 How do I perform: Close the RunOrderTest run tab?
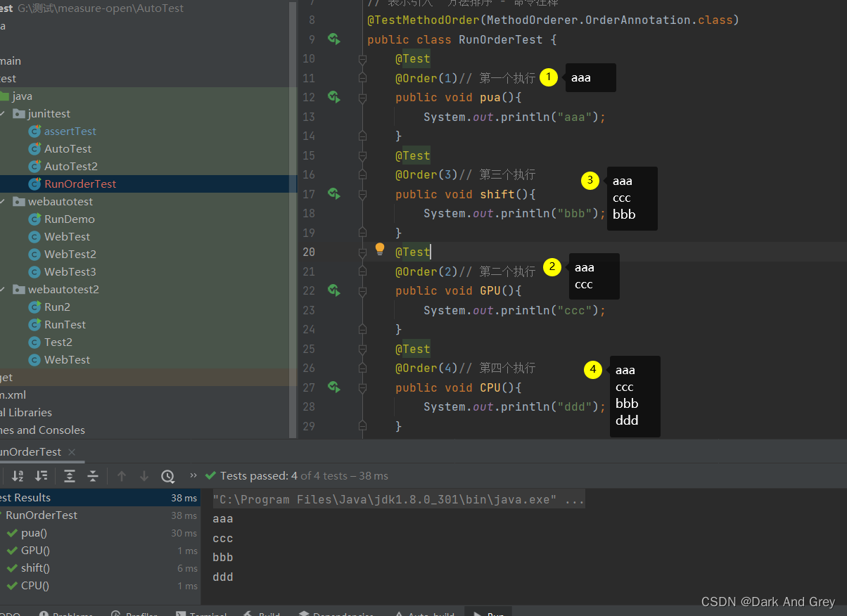[72, 452]
